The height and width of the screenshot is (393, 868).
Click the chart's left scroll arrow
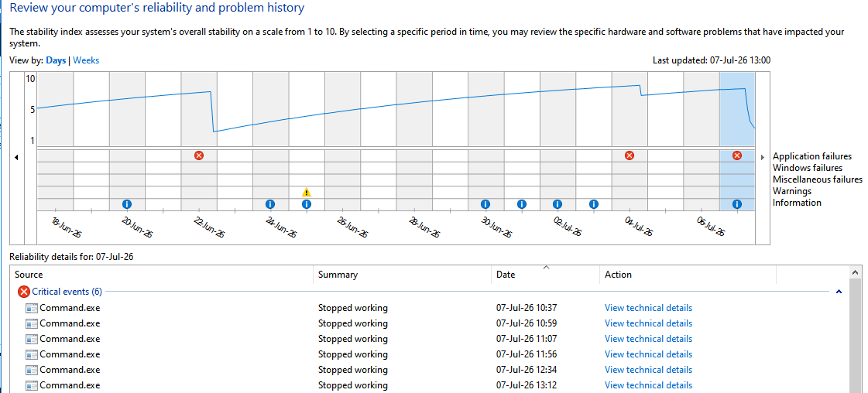(16, 158)
